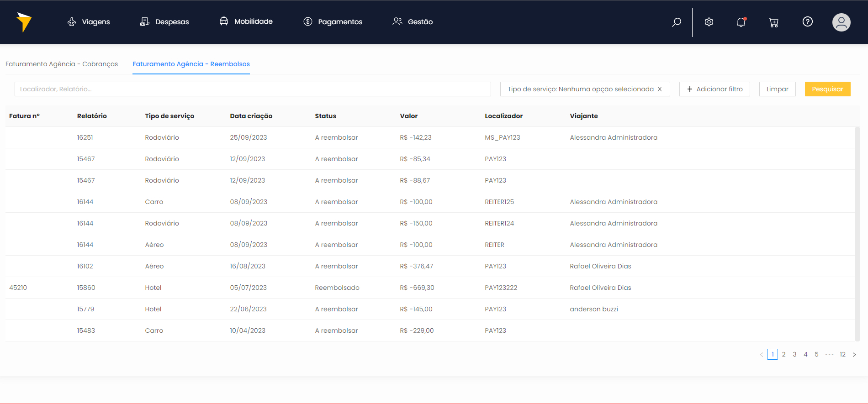The image size is (868, 404).
Task: Click the Adicionar filtro button
Action: pos(715,89)
